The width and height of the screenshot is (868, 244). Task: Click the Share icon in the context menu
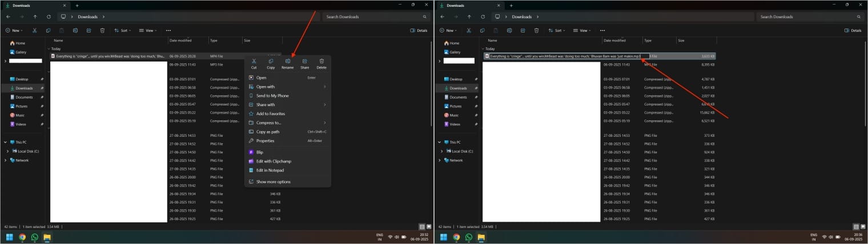[x=305, y=61]
